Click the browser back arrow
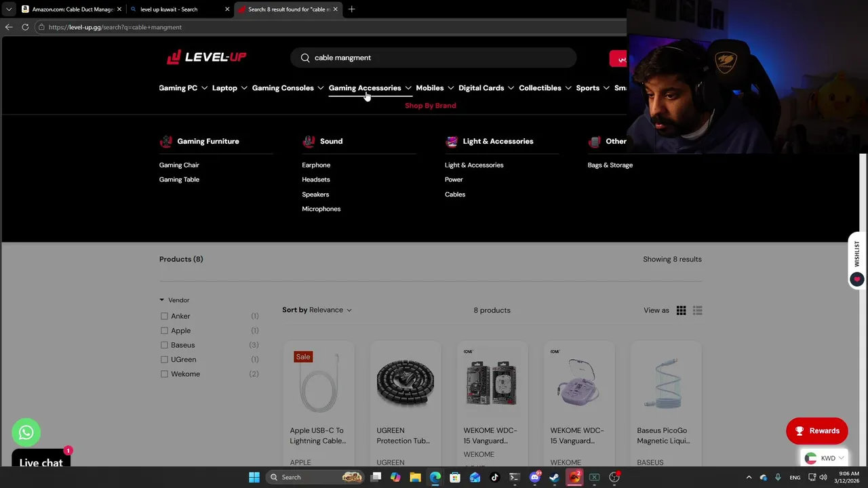Image resolution: width=868 pixels, height=488 pixels. [9, 27]
